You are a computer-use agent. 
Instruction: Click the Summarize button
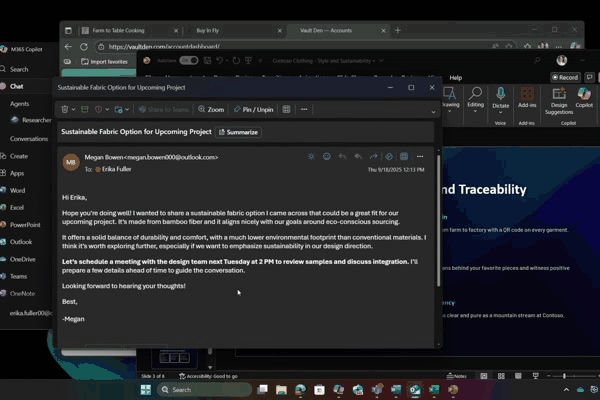tap(238, 132)
